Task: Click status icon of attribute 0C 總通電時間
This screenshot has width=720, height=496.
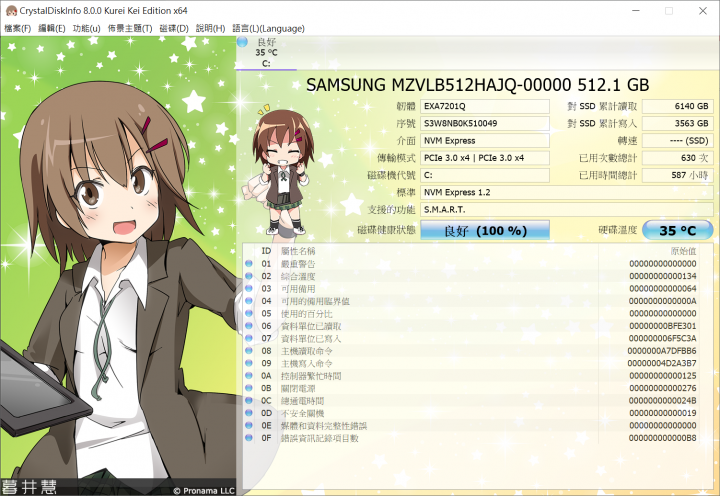Action: pos(249,400)
